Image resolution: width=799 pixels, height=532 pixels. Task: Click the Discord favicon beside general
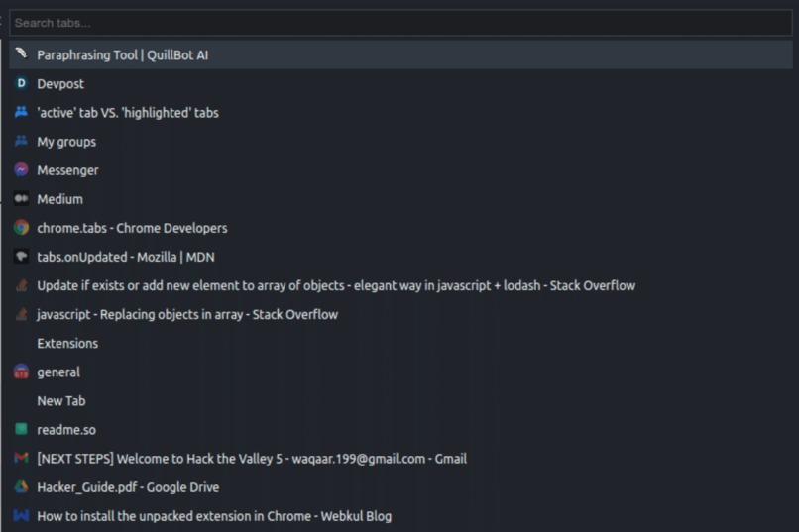pos(21,372)
